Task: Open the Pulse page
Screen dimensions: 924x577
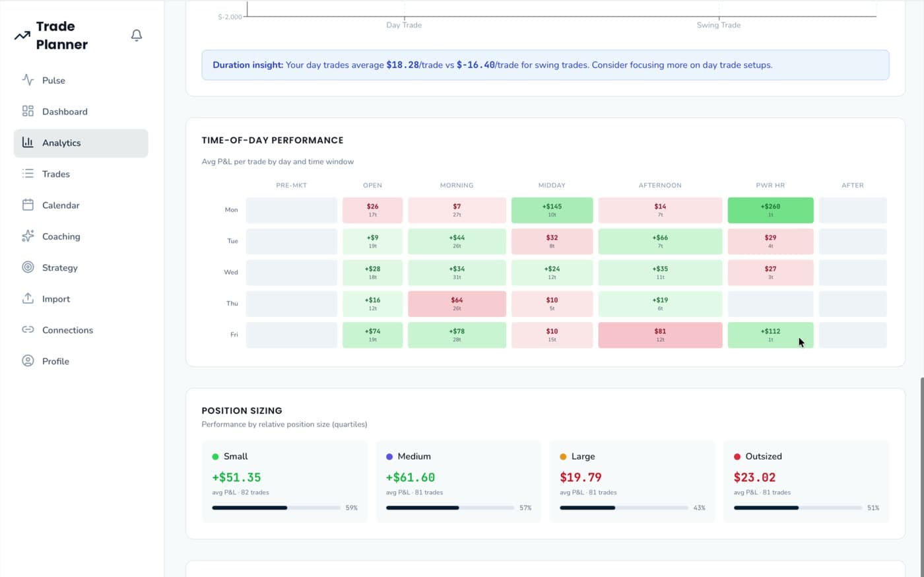Action: [x=81, y=81]
